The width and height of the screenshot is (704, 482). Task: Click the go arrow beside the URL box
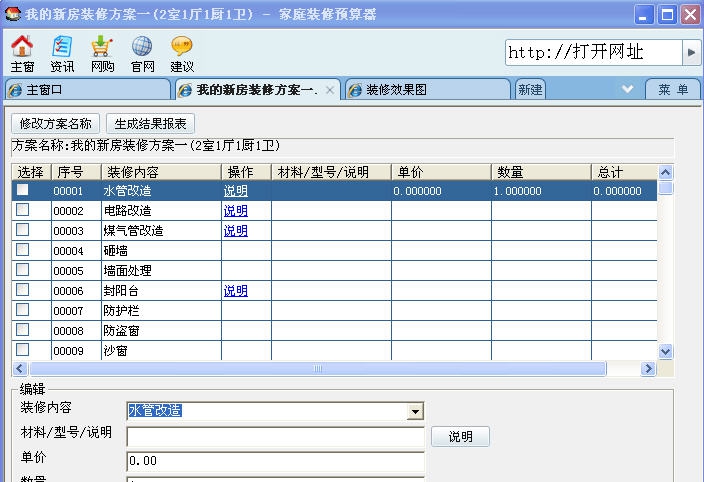pyautogui.click(x=691, y=53)
